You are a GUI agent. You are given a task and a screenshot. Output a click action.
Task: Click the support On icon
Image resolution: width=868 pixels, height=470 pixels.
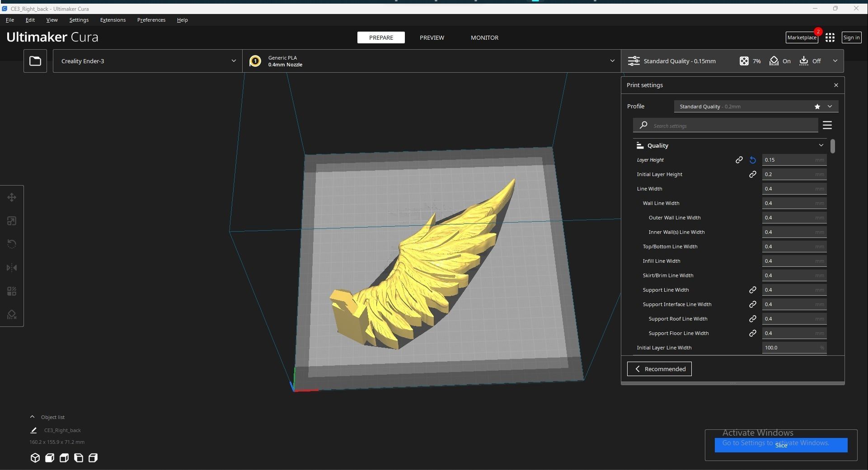[x=774, y=61]
